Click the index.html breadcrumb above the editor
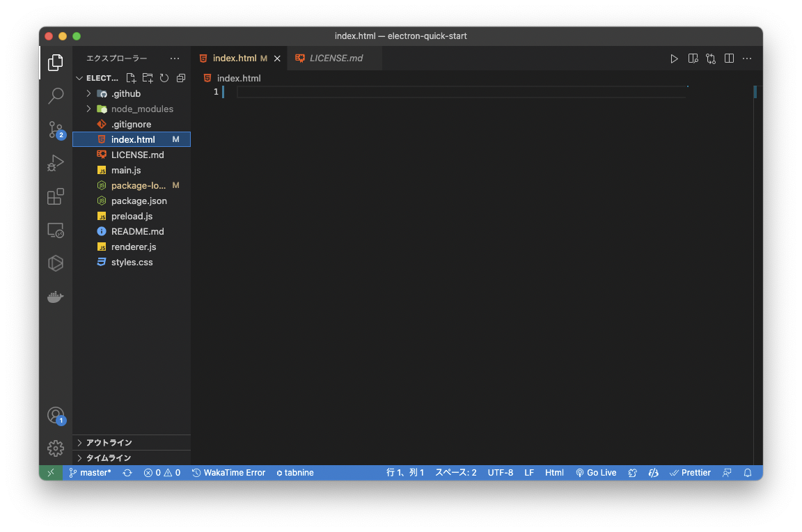 [x=233, y=78]
